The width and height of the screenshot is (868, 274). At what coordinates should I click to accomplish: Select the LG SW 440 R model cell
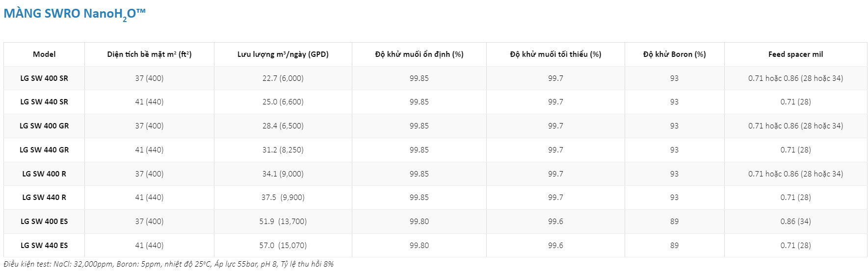(x=44, y=198)
